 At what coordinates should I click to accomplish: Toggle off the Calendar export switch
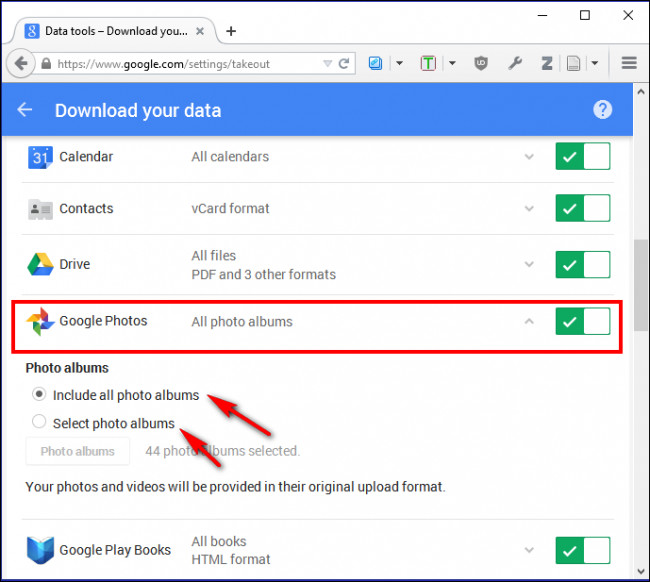pyautogui.click(x=582, y=157)
